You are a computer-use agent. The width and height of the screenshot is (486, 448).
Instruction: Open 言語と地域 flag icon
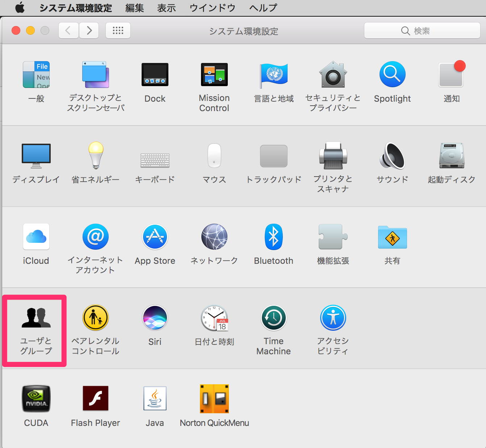[274, 75]
